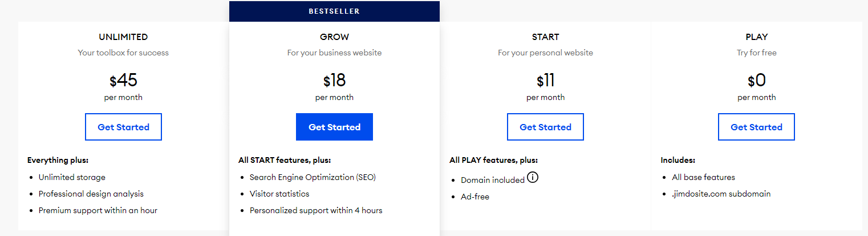Image resolution: width=868 pixels, height=236 pixels.
Task: Click the $45 per month price
Action: coord(123,81)
